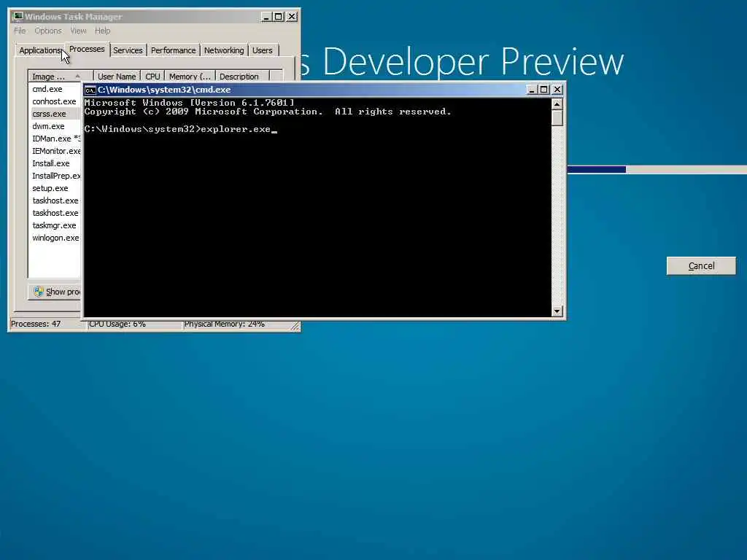747x560 pixels.
Task: Click the installer progress bar
Action: click(657, 169)
